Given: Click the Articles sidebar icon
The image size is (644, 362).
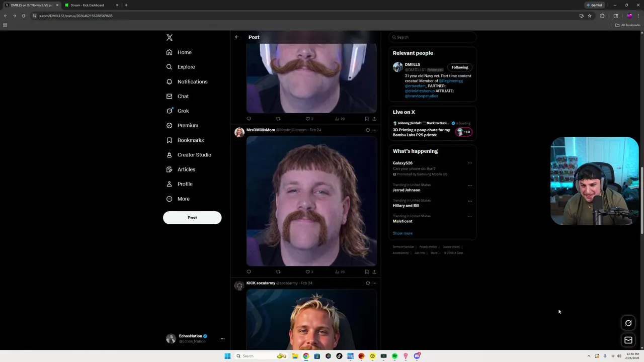Looking at the screenshot, I should tap(169, 169).
